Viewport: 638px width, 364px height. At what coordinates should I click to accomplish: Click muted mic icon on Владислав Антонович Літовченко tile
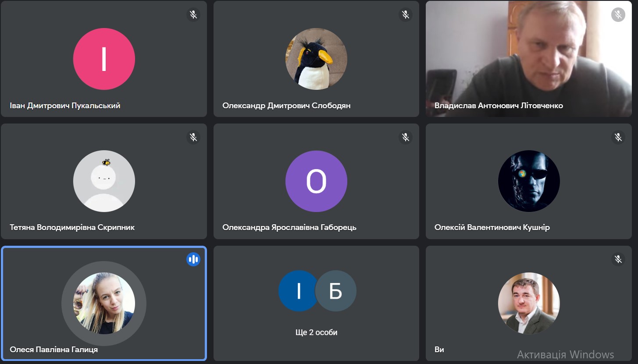[618, 15]
